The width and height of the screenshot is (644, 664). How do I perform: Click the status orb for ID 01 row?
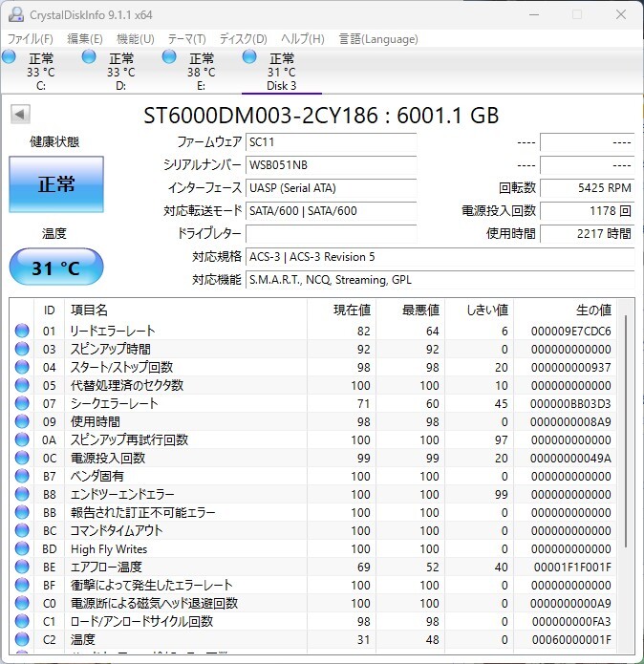[x=22, y=331]
